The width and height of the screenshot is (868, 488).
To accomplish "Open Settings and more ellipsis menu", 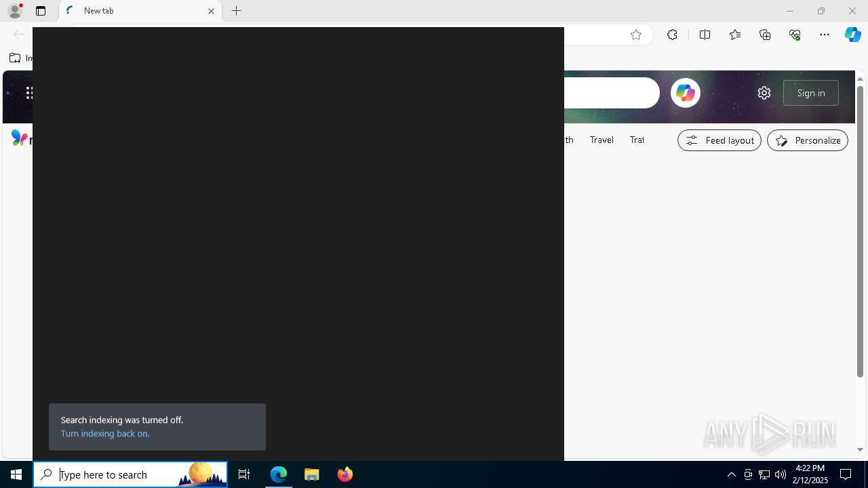I will coord(825,35).
